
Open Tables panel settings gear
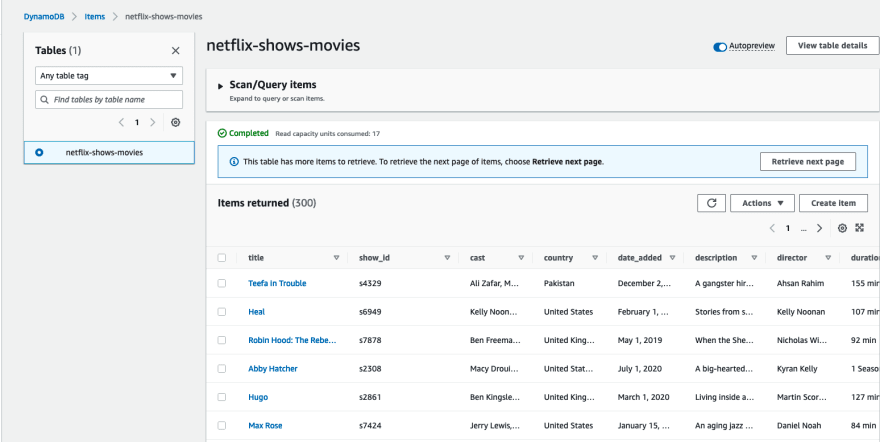[x=175, y=122]
